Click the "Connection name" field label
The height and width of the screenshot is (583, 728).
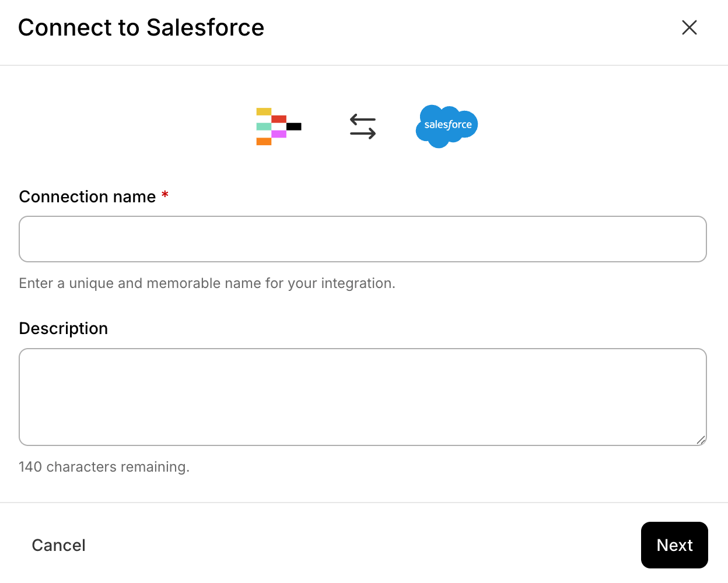point(87,197)
